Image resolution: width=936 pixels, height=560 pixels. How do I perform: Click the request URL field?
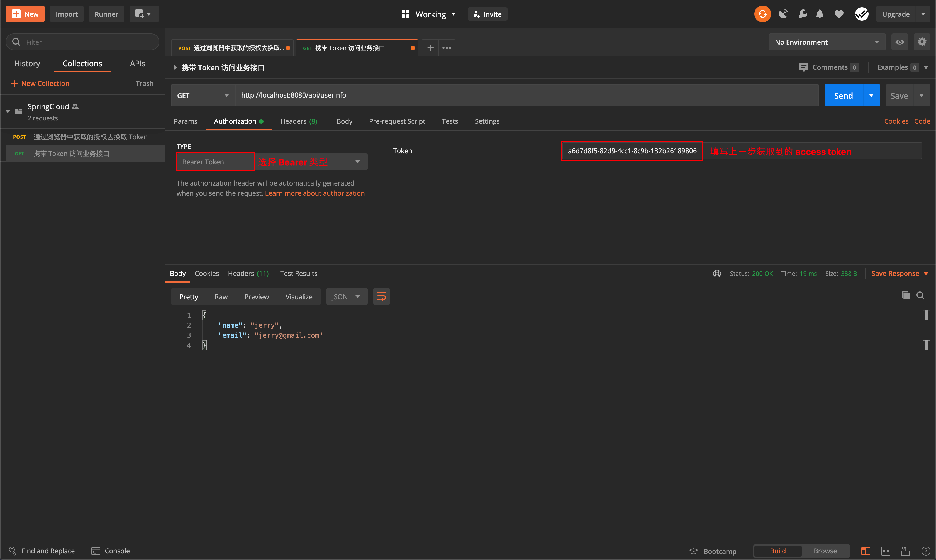[527, 95]
